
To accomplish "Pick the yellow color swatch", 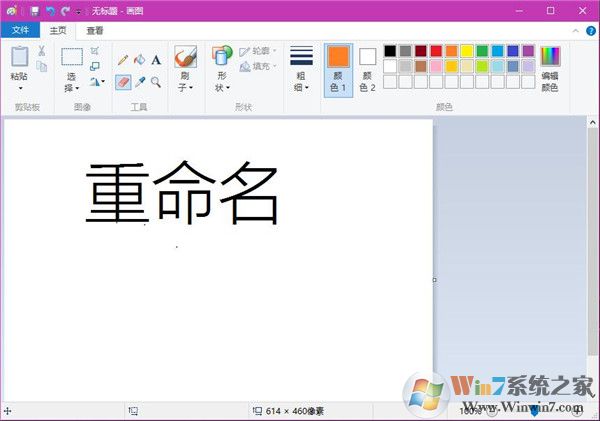I will (467, 51).
